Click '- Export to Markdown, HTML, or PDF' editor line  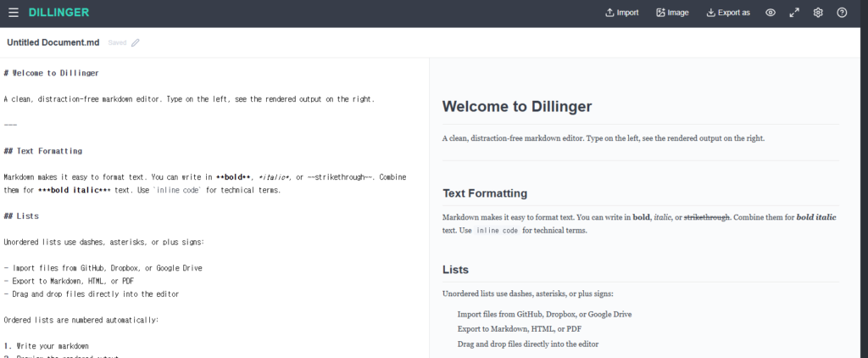69,281
